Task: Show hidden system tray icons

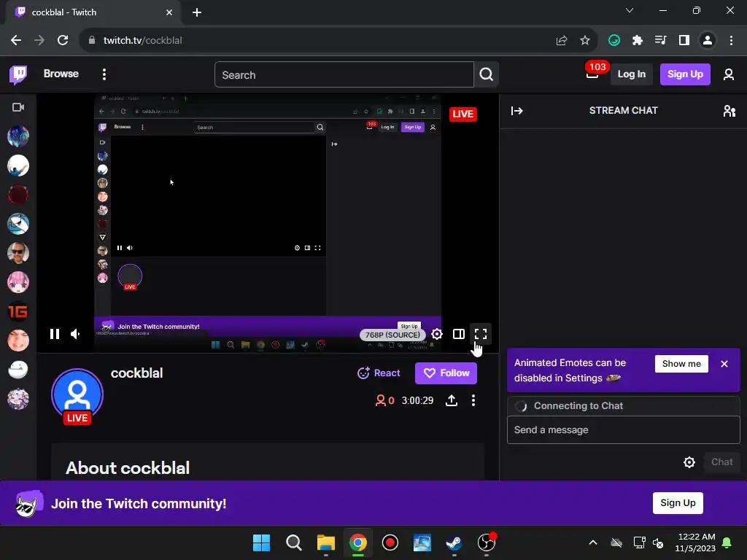Action: coord(593,542)
